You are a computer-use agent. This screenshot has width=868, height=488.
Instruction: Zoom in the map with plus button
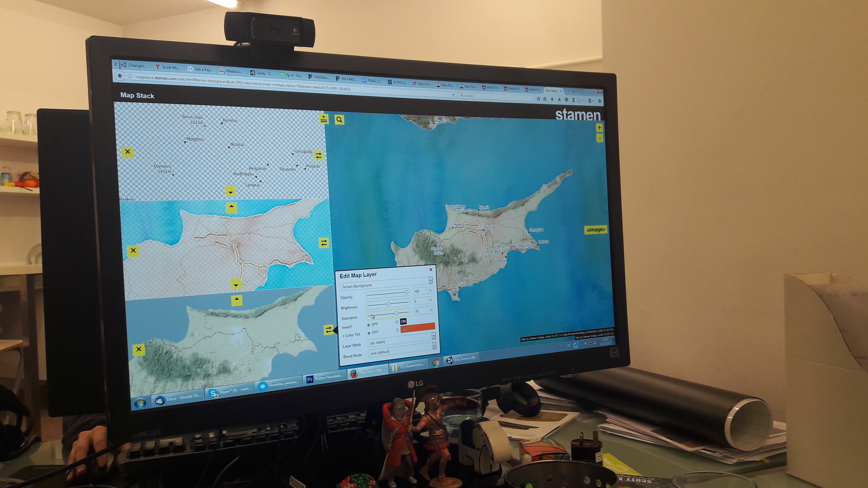click(x=599, y=128)
